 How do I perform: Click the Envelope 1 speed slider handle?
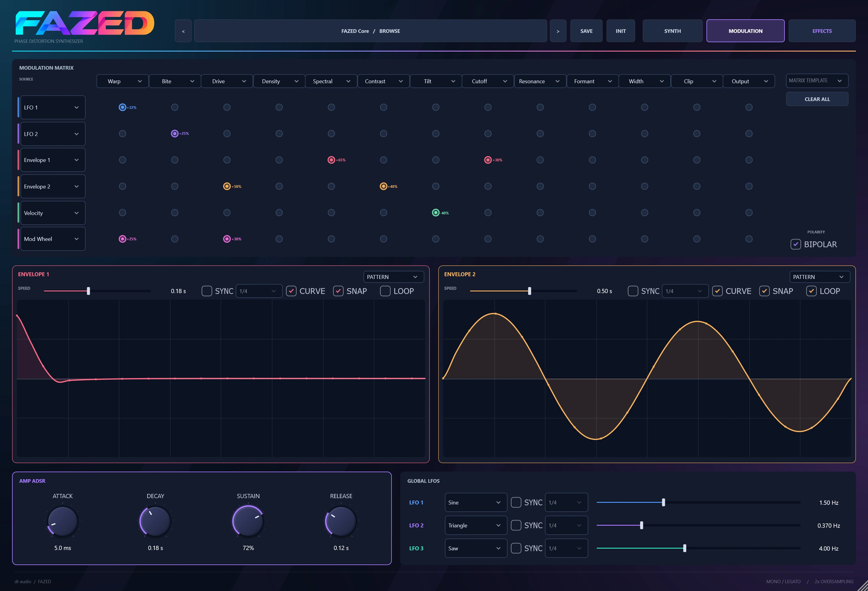point(88,291)
